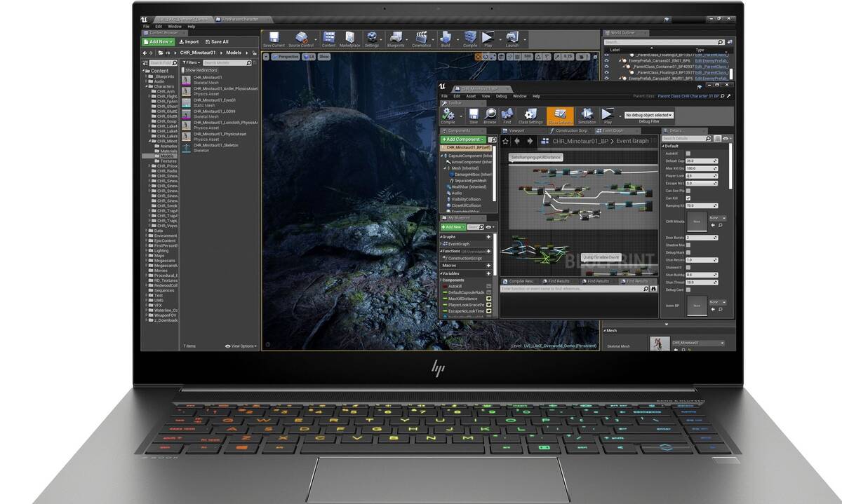
Task: Click Compile icon in level editor toolbar
Action: pos(470,39)
